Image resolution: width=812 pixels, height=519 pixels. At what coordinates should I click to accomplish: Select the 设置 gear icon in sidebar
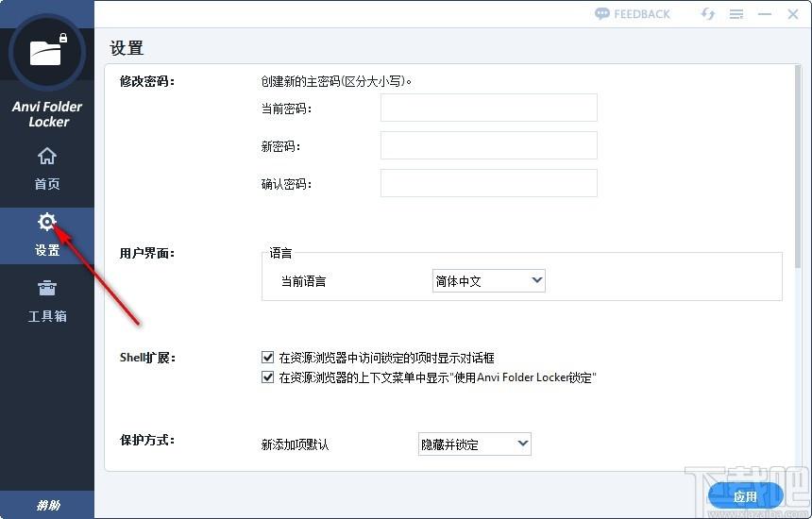46,222
